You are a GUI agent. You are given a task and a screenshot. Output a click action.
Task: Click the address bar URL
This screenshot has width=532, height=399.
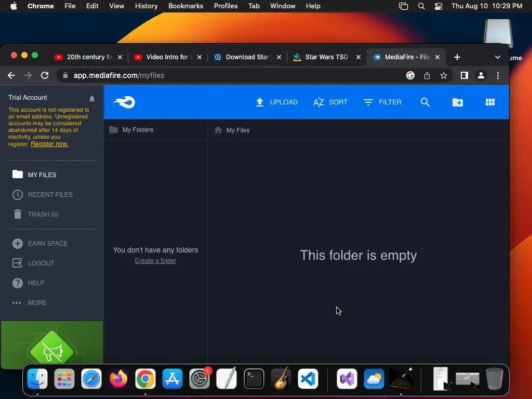pyautogui.click(x=119, y=75)
